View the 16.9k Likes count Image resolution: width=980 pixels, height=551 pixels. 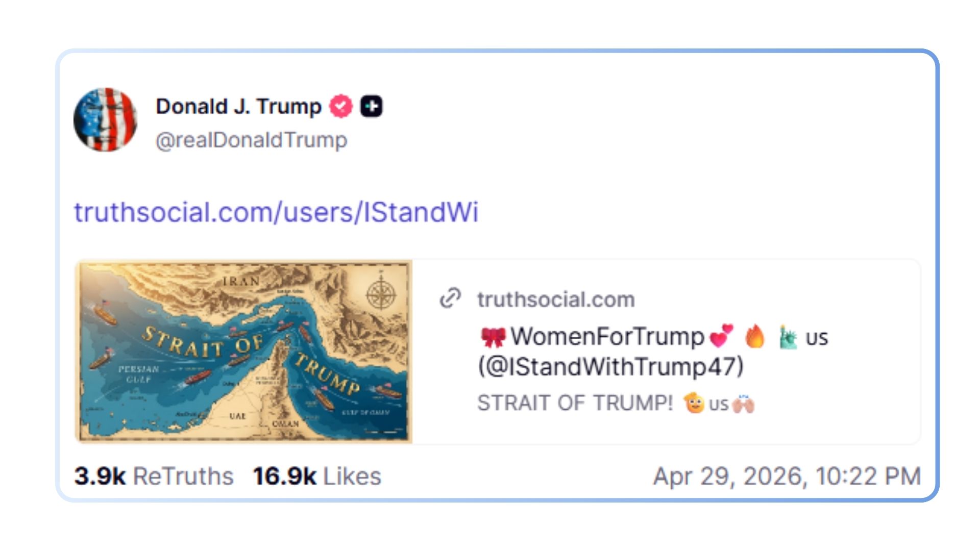317,477
